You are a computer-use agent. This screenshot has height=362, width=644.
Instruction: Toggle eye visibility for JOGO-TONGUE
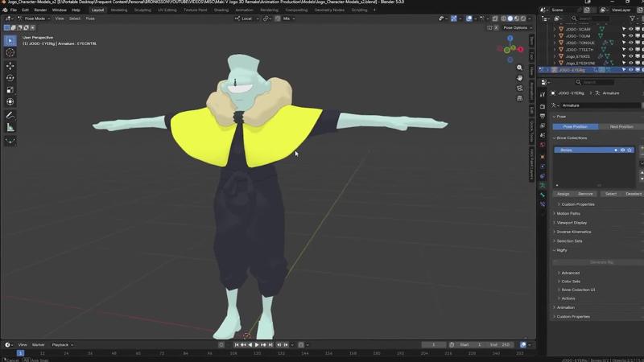coord(630,43)
